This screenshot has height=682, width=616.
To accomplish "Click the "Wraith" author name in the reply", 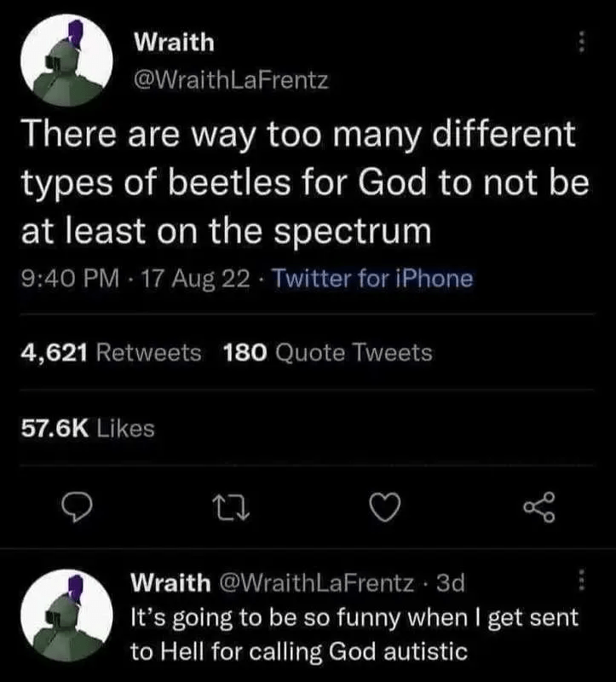I will (x=170, y=583).
